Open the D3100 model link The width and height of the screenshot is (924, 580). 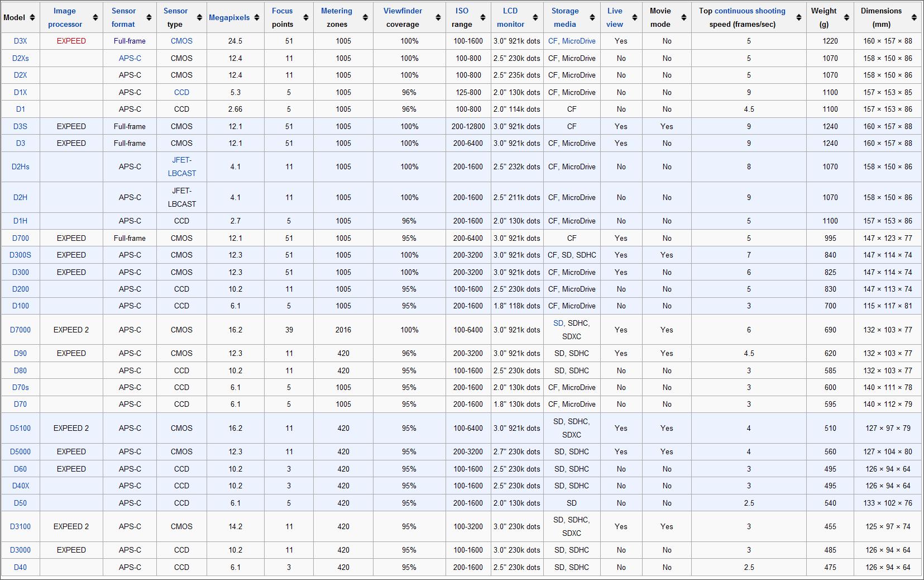coord(20,526)
